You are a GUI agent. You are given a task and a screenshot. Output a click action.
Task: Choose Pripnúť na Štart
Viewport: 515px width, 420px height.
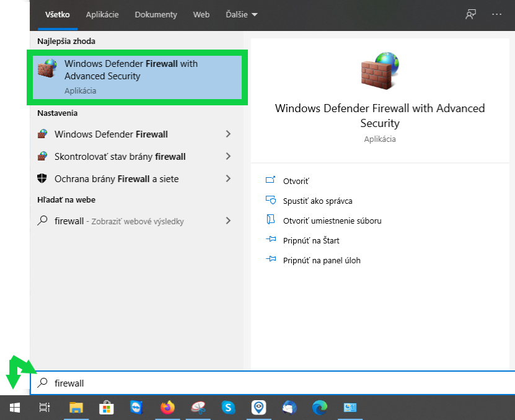[x=311, y=241]
